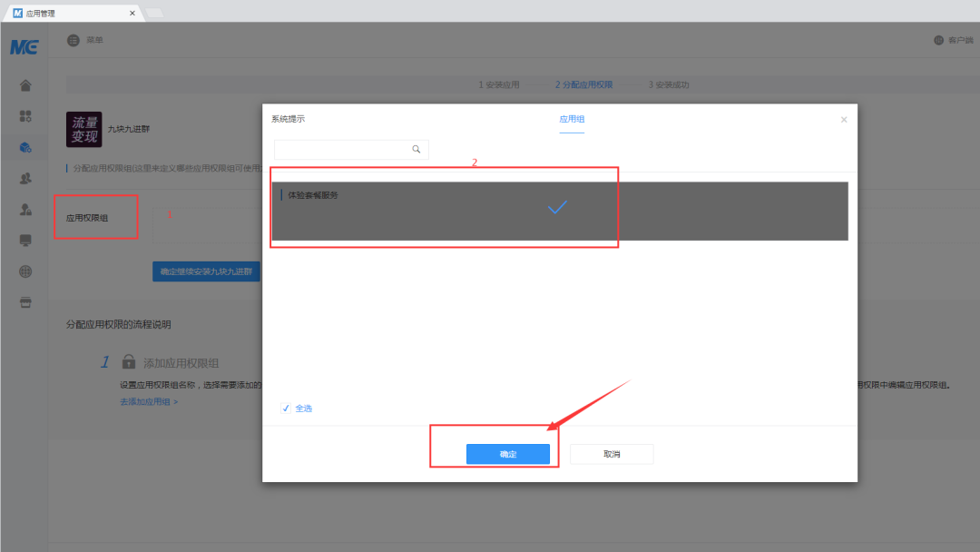This screenshot has width=980, height=552.
Task: Deselect the 体验套餐服务 app group item
Action: click(x=559, y=211)
